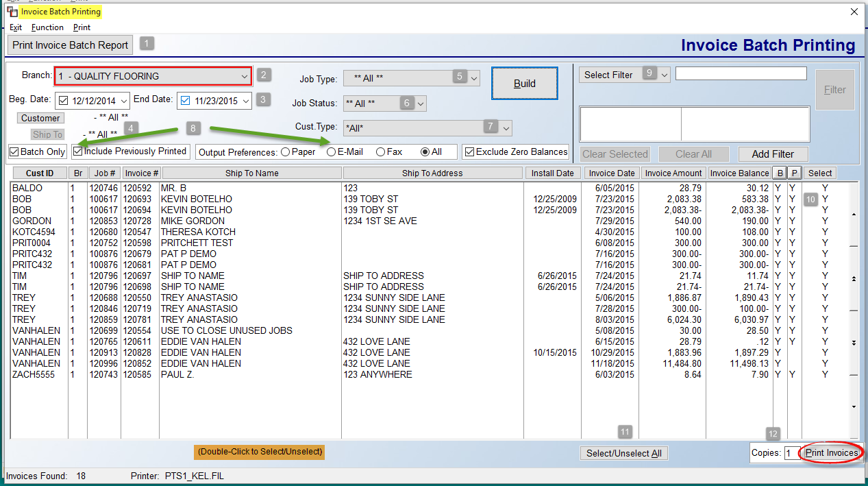The image size is (868, 486).
Task: Expand the Branch dropdown
Action: (x=245, y=76)
